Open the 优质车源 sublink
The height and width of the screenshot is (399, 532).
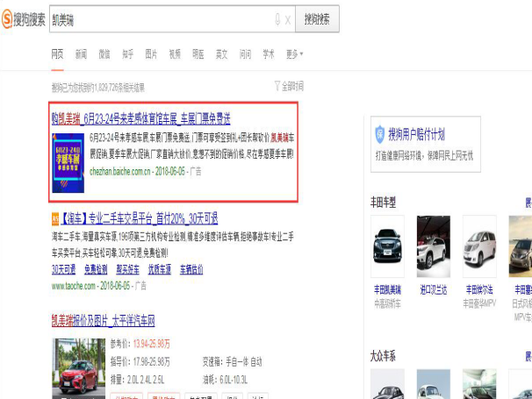(x=160, y=269)
